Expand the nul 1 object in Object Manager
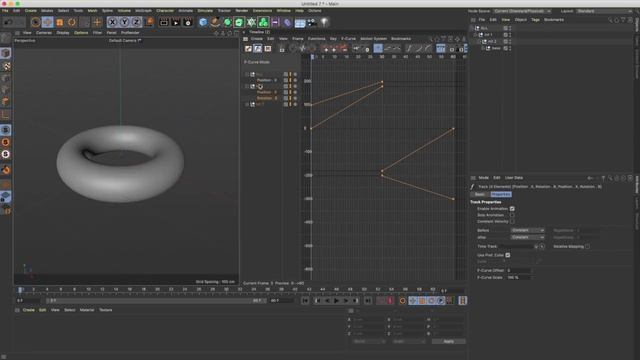The height and width of the screenshot is (360, 640). 475,35
